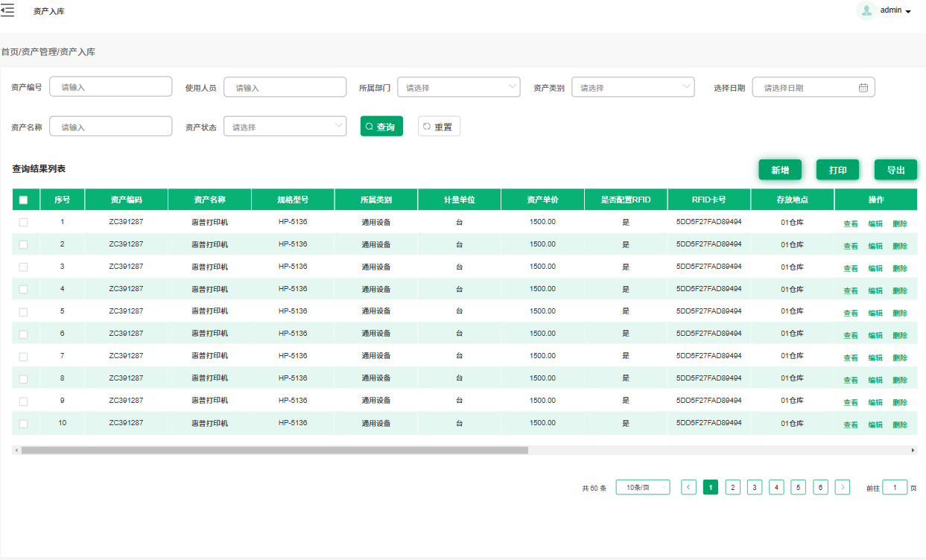This screenshot has width=926, height=560.
Task: Click 编辑 link for row 2
Action: (x=875, y=246)
